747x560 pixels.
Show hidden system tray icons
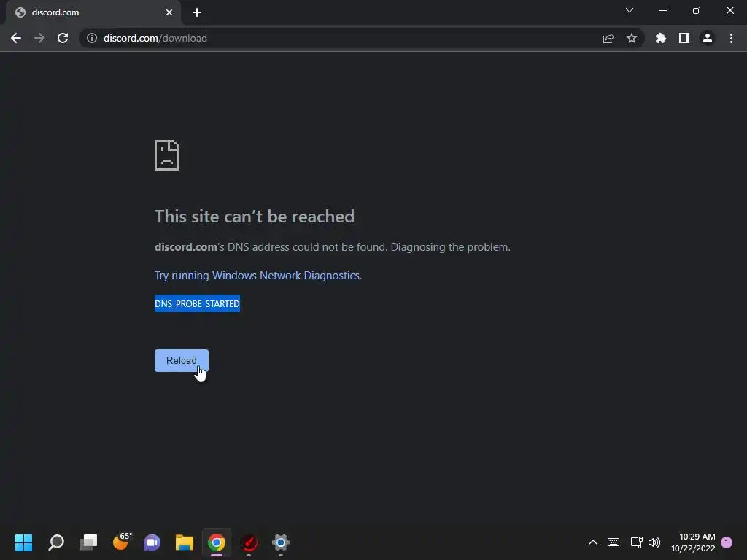coord(592,542)
